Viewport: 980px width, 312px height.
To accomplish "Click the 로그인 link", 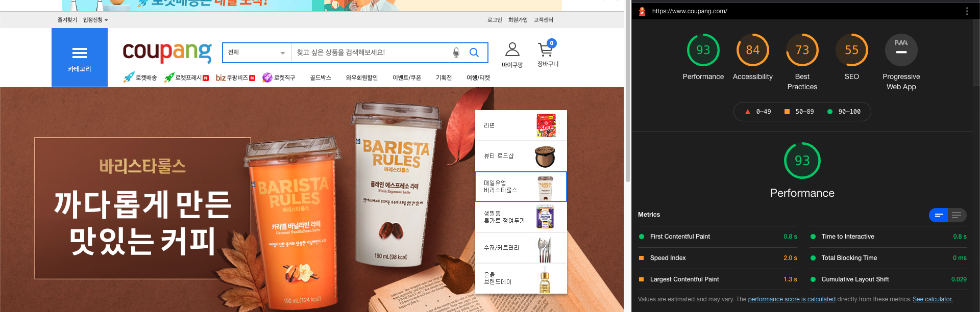I will pos(495,20).
